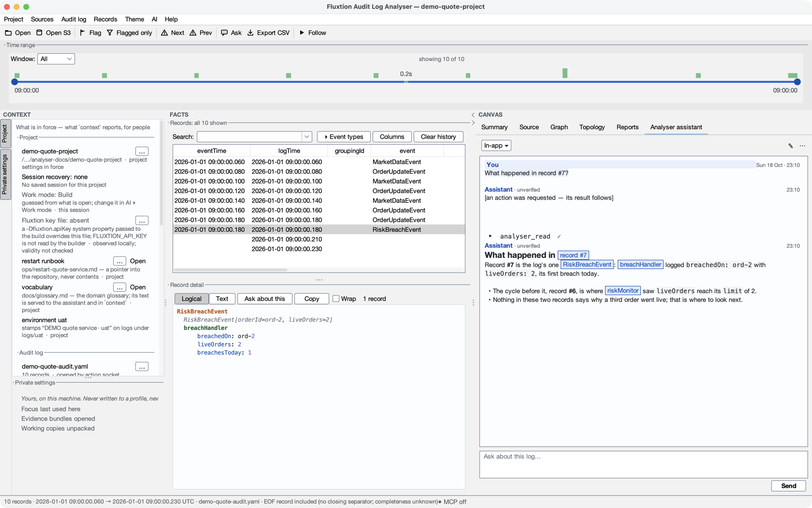This screenshot has height=508, width=812.
Task: Start Follow mode with the play icon
Action: tap(302, 33)
